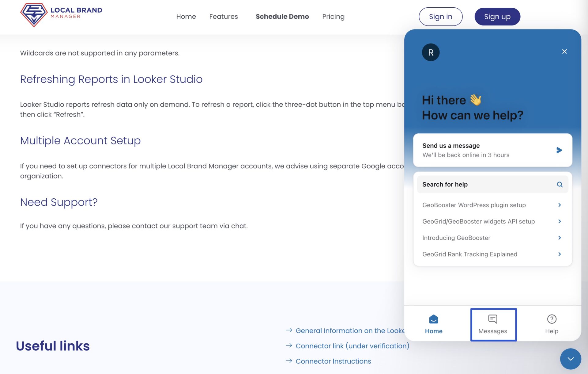The height and width of the screenshot is (374, 588).
Task: Collapse chat using round chevron button
Action: (570, 359)
